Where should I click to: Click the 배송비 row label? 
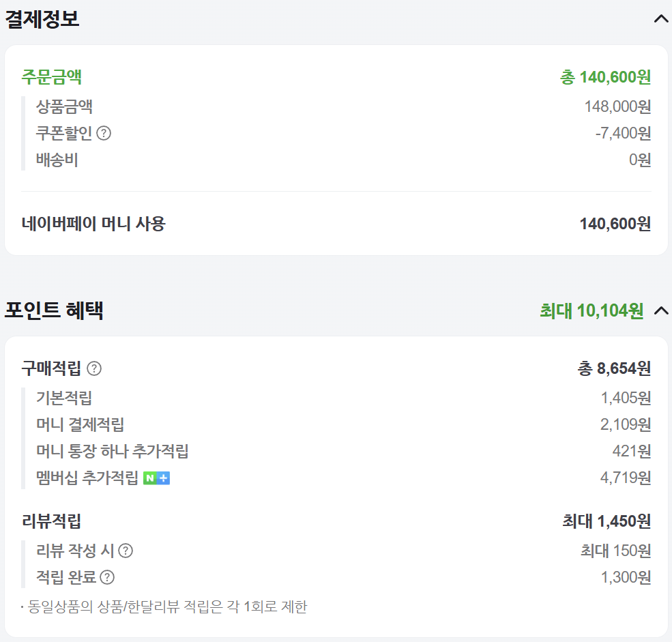pyautogui.click(x=57, y=160)
